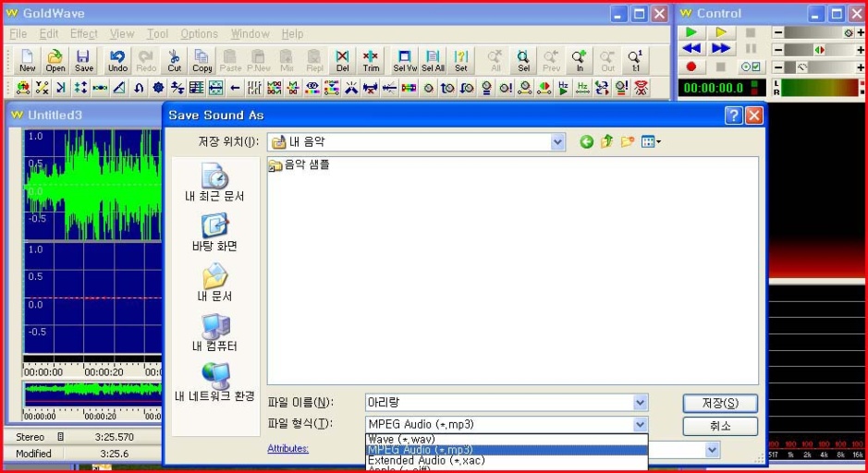This screenshot has width=868, height=473.
Task: Click the Copy toolbar icon
Action: pos(202,60)
